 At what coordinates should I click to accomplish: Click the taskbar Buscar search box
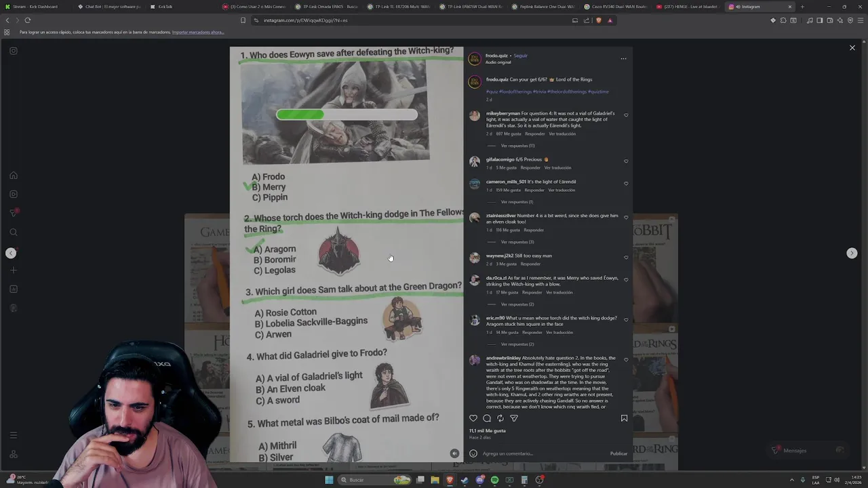(x=375, y=480)
